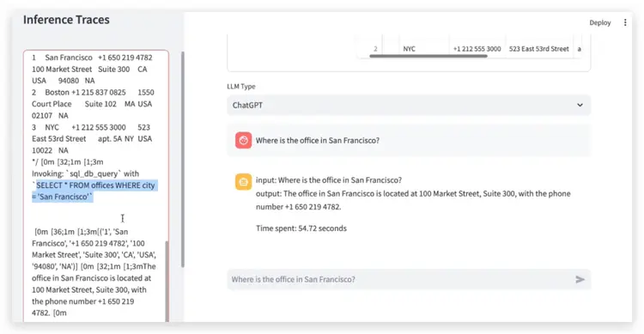This screenshot has width=644, height=334.
Task: Open the LLM Type ChatGPT dropdown
Action: pos(409,105)
